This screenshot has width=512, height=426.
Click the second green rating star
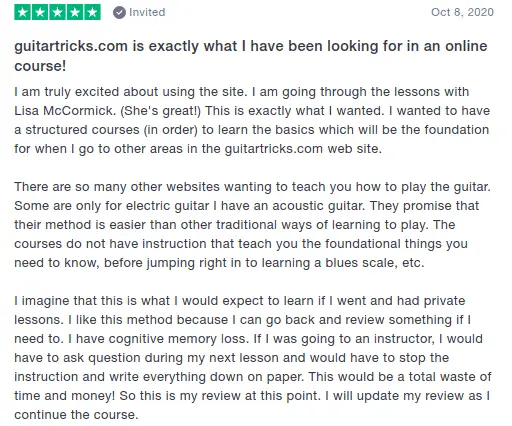click(40, 12)
